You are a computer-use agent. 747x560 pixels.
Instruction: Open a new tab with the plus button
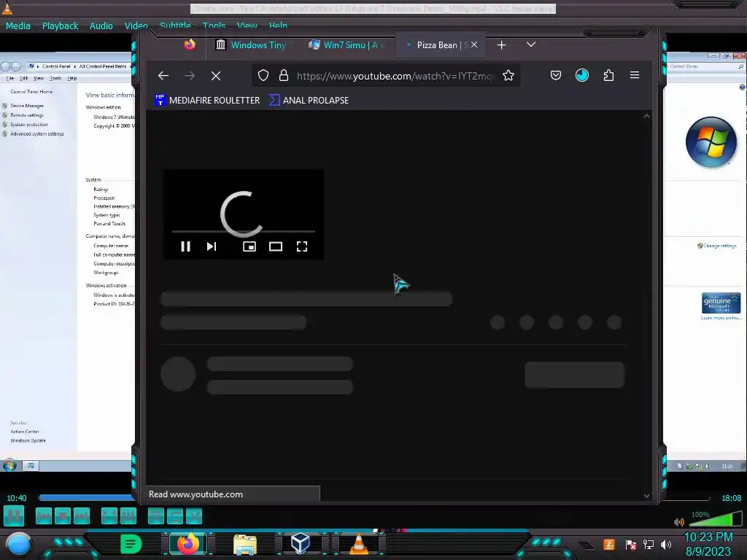501,44
